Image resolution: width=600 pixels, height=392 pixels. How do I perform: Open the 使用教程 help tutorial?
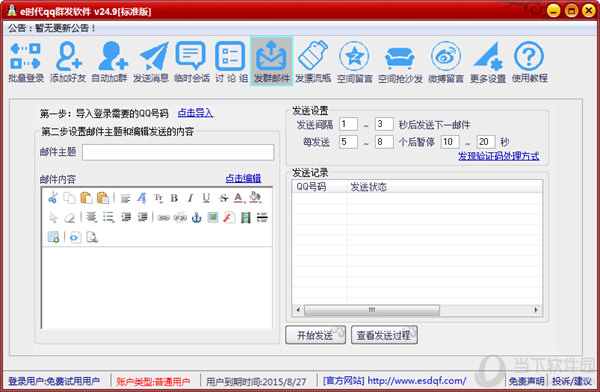pyautogui.click(x=530, y=62)
